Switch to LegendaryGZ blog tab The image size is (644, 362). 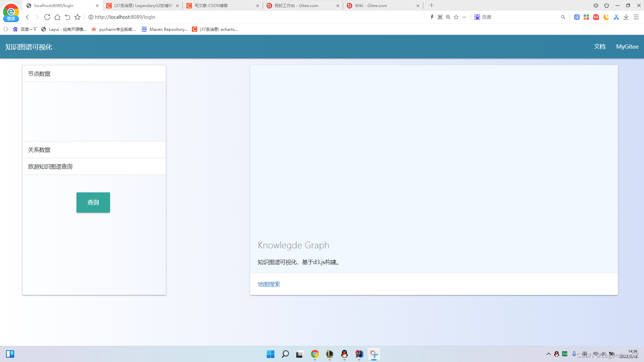tap(143, 5)
